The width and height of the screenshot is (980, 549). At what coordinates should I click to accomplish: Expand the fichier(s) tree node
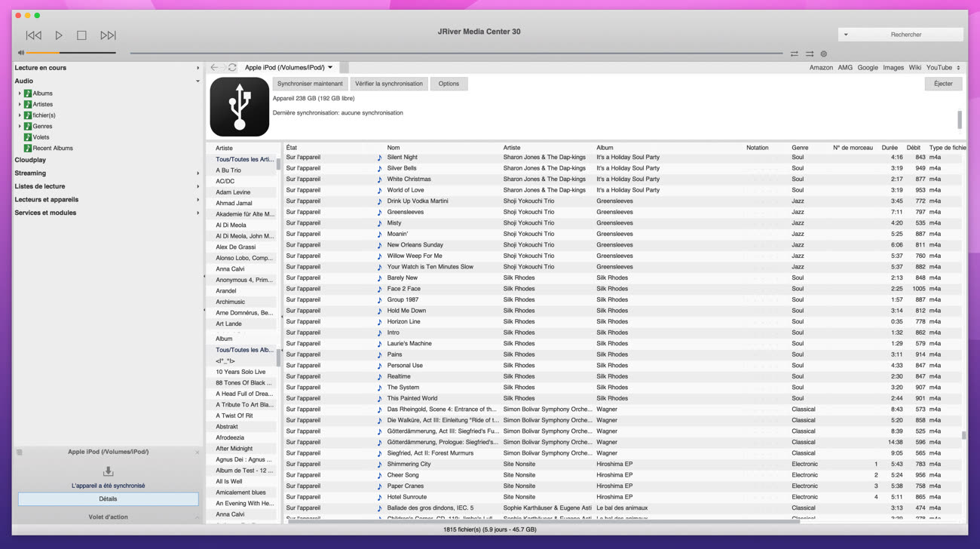[20, 115]
